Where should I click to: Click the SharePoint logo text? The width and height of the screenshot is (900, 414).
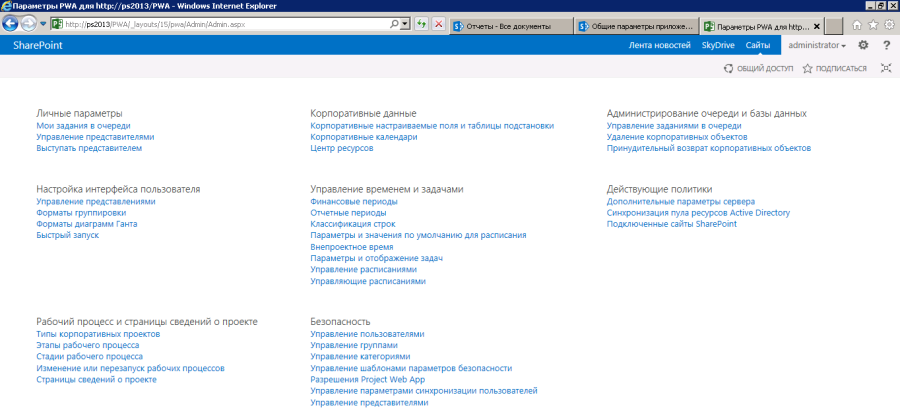tap(38, 45)
